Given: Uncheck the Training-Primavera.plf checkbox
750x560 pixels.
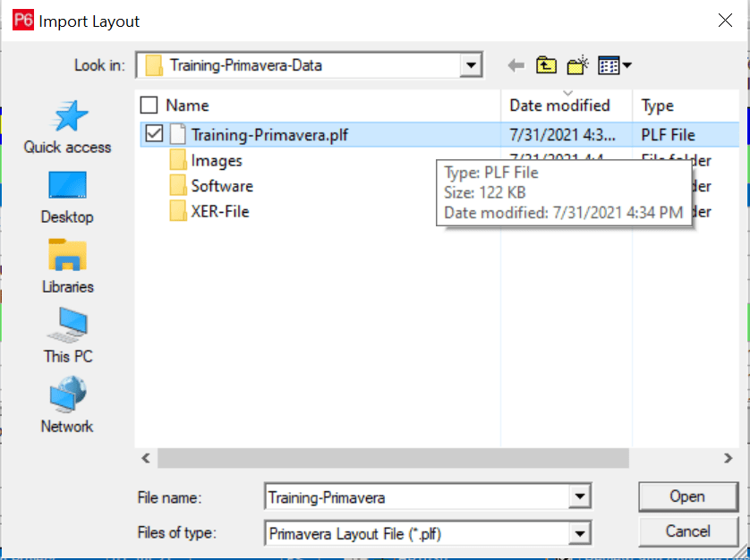Looking at the screenshot, I should click(x=154, y=133).
